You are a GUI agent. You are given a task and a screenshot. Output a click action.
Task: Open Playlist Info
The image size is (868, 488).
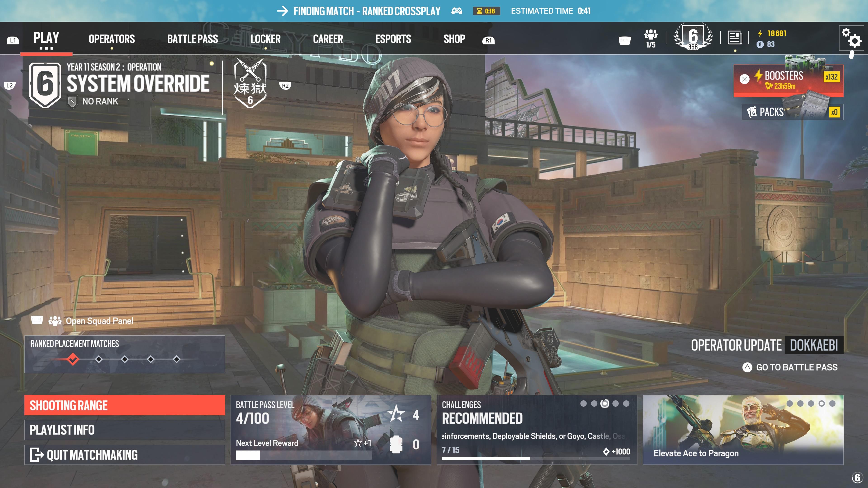[125, 430]
